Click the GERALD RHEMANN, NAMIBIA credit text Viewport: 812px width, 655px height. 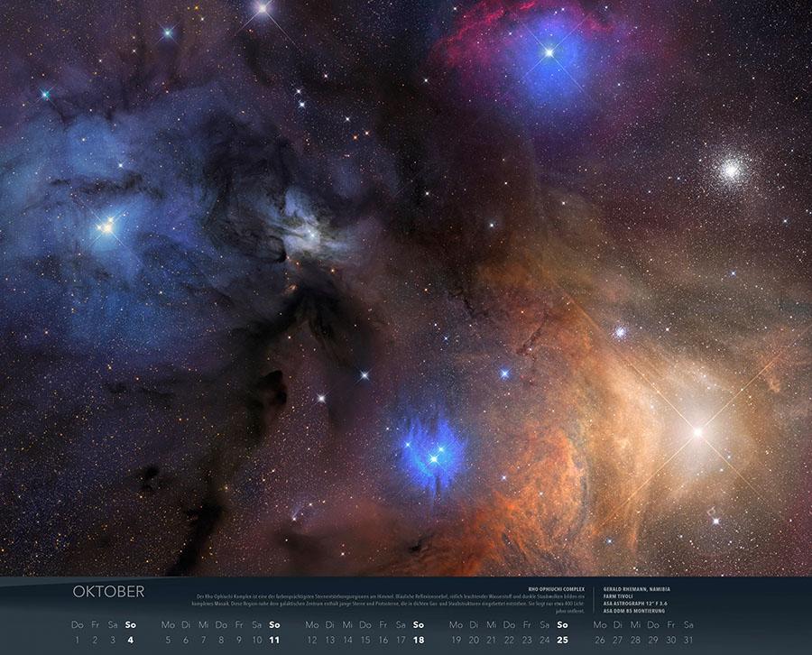coord(635,588)
